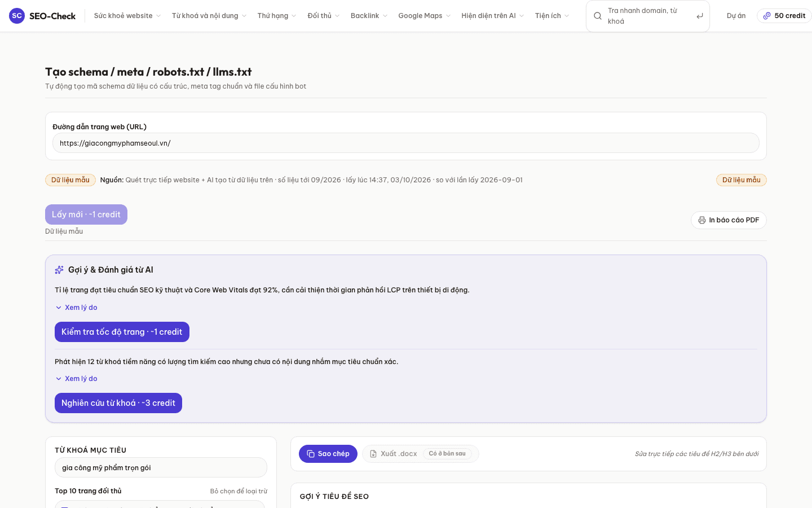Click the right Dữ liệu mẫu badge

click(x=742, y=180)
